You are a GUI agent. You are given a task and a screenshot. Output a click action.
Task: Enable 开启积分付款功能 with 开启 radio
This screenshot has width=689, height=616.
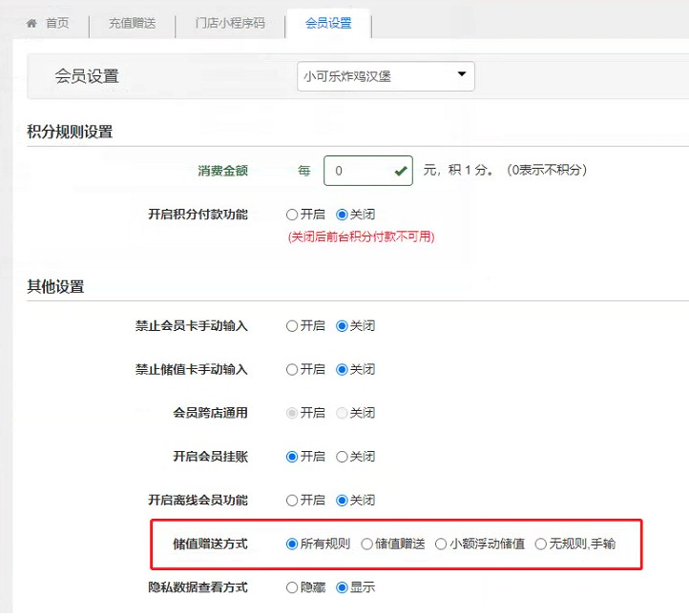[x=293, y=215]
